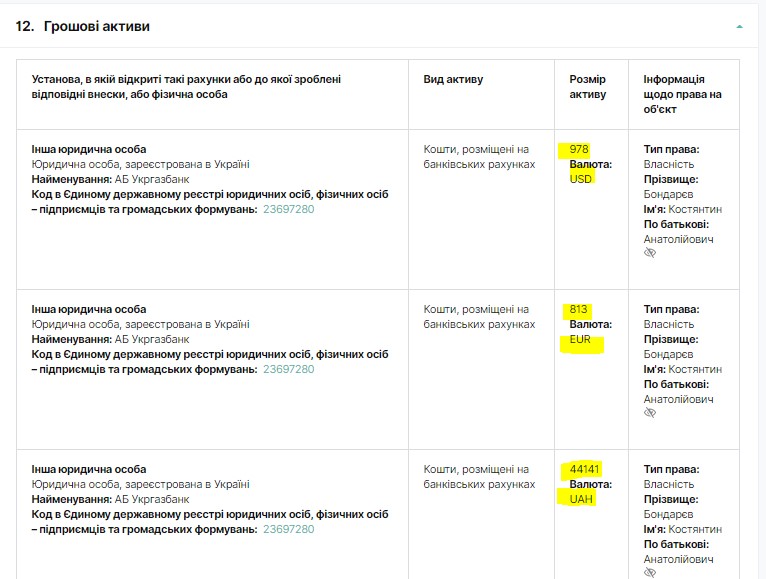This screenshot has width=766, height=579.
Task: Click the Установа column header text
Action: point(186,87)
